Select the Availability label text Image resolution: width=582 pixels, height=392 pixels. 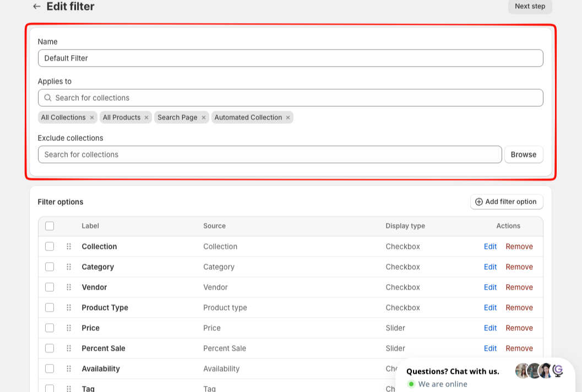click(101, 369)
